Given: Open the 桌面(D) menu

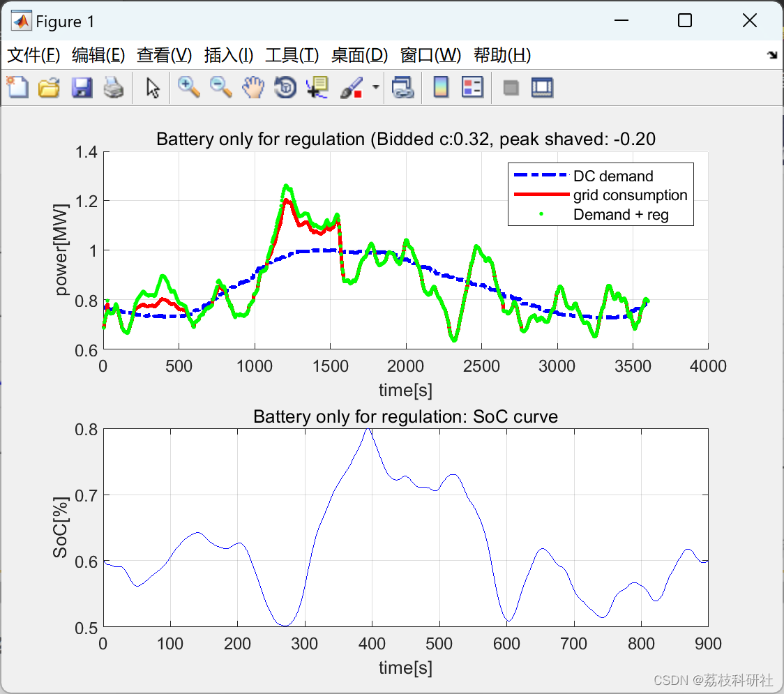Looking at the screenshot, I should 359,55.
